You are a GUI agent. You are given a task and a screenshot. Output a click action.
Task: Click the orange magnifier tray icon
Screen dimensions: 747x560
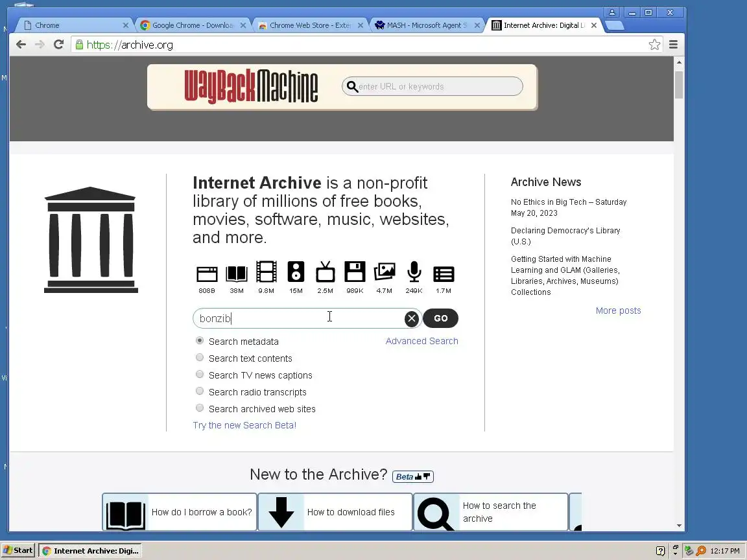[701, 551]
